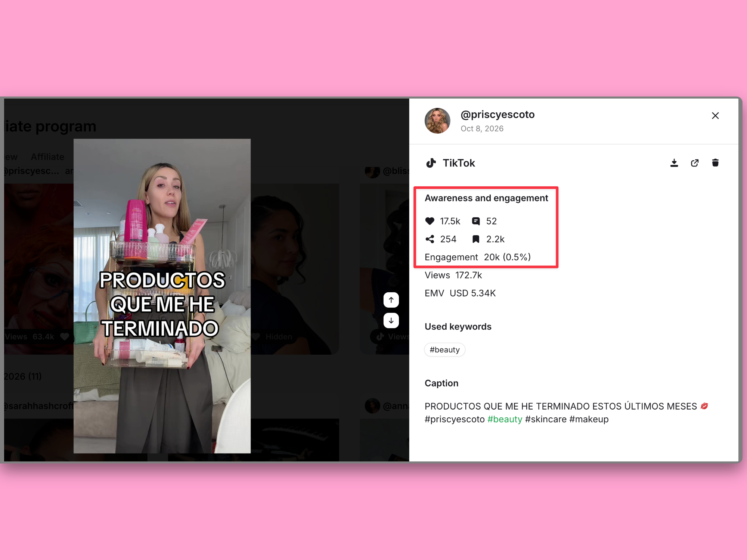Click the shares icon beside 254

[x=430, y=239]
